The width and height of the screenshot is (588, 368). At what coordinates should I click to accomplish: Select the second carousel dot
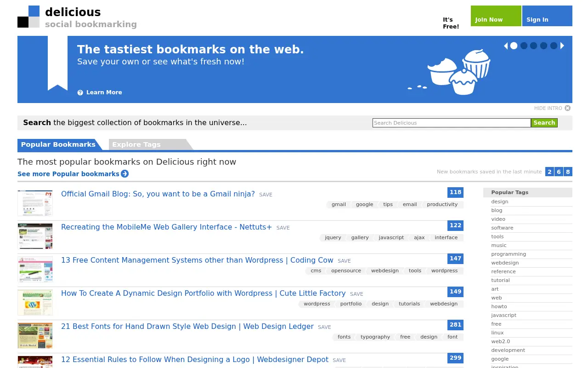(524, 46)
